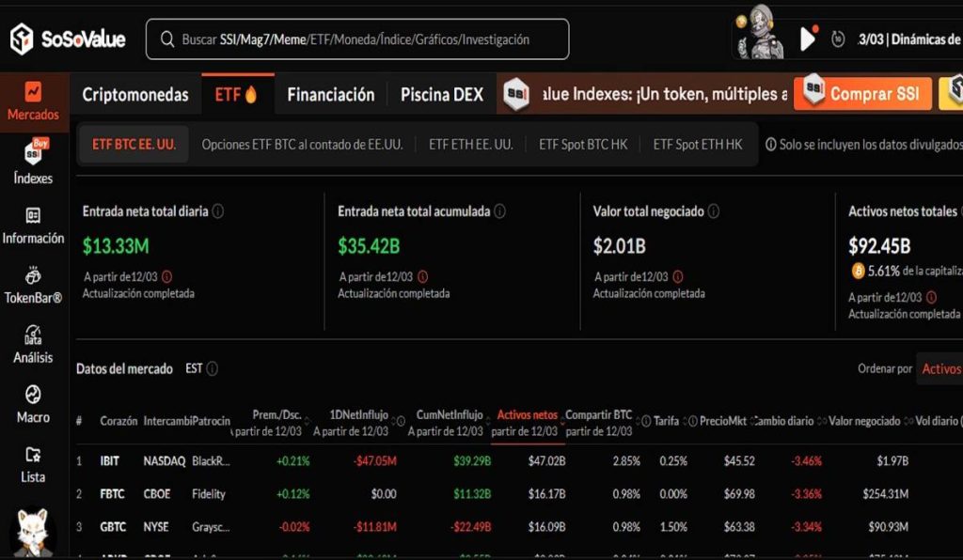Open the Piscina DEX tab
Screen dimensions: 963x560
[x=442, y=95]
